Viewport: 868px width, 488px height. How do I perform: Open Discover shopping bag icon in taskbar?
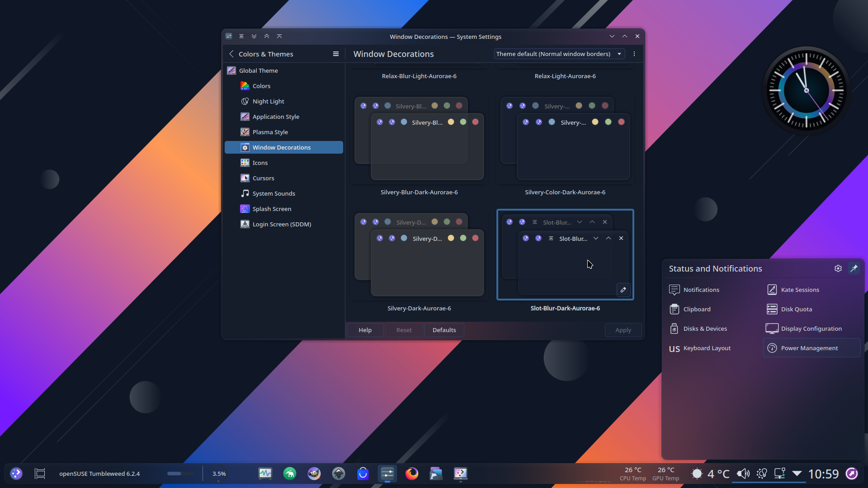tap(363, 474)
